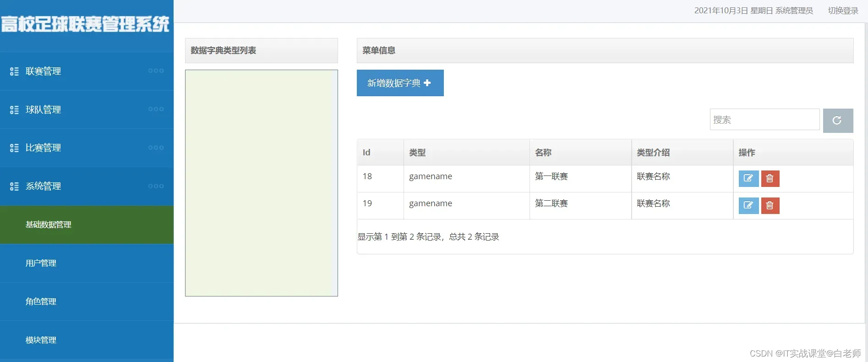868x362 pixels.
Task: Collapse 系统管理 using its three-dot indicator
Action: point(156,186)
